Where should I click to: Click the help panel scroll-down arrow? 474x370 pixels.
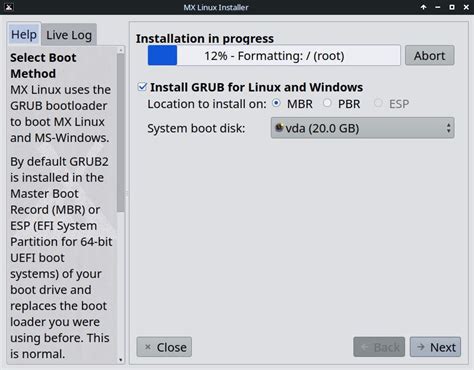[121, 360]
